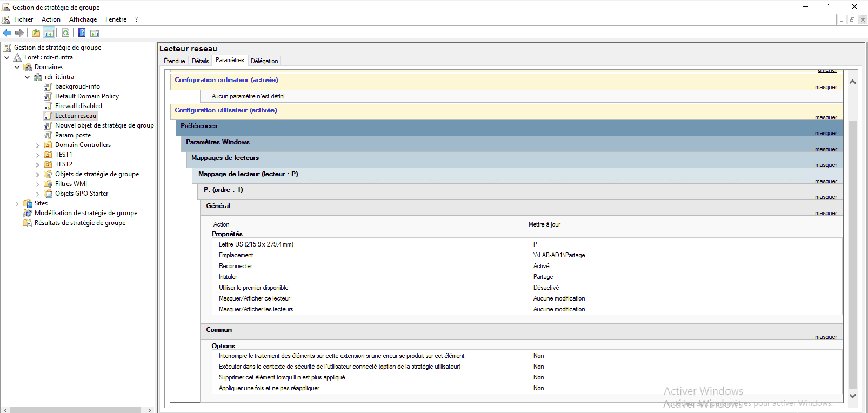The width and height of the screenshot is (868, 413).
Task: Go back with the blue arrow toolbar icon
Action: click(7, 33)
